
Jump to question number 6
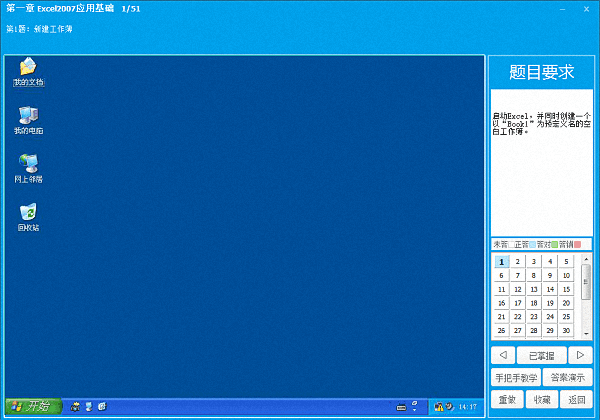[501, 275]
